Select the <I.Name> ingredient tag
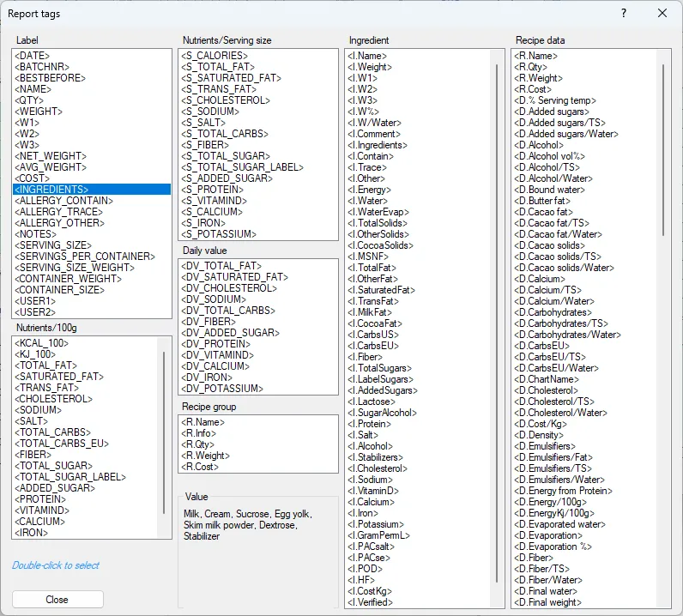The width and height of the screenshot is (683, 616). [366, 56]
